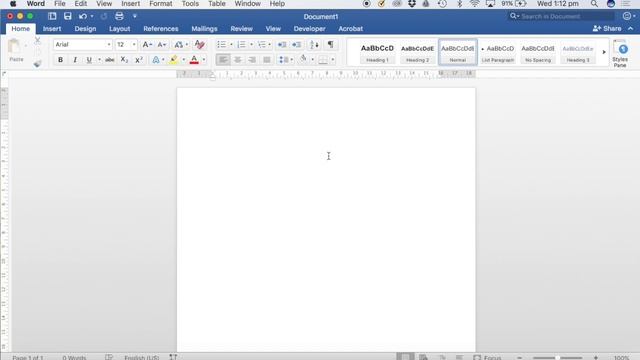Click inside the blank document page
This screenshot has width=640, height=360.
326,220
